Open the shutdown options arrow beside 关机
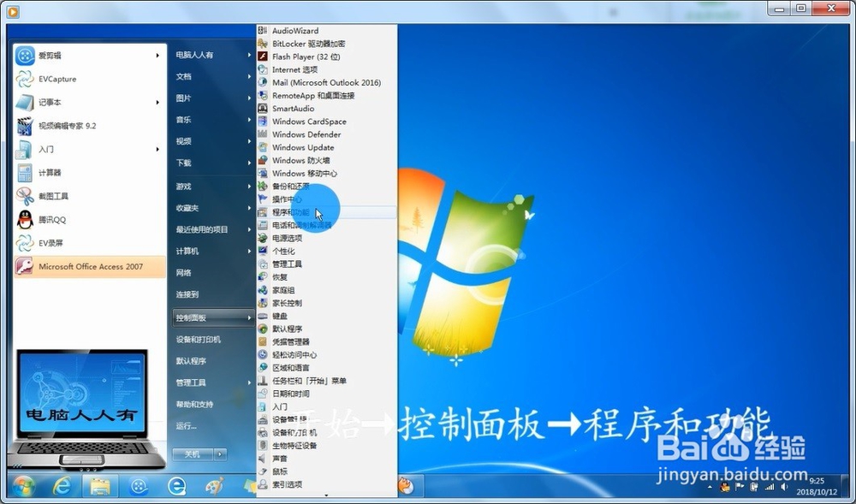This screenshot has height=504, width=856. pyautogui.click(x=220, y=454)
